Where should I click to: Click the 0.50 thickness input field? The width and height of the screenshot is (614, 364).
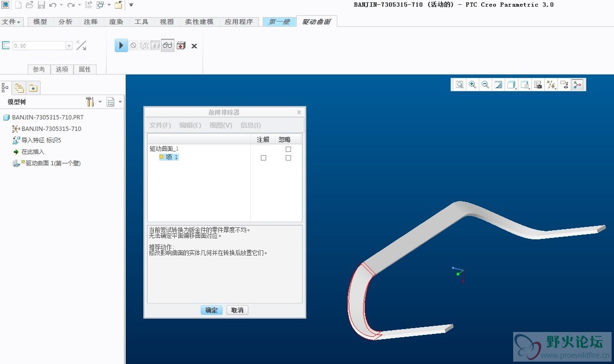[x=39, y=46]
